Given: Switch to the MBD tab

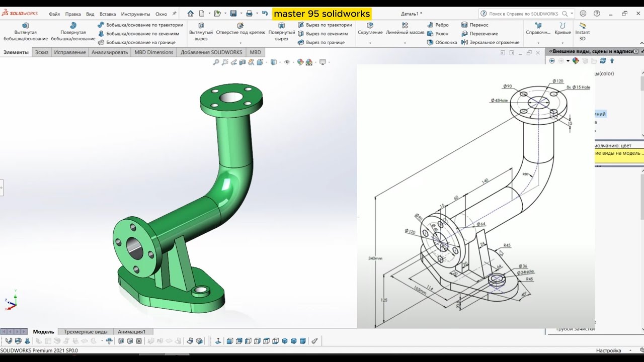Looking at the screenshot, I should [256, 52].
